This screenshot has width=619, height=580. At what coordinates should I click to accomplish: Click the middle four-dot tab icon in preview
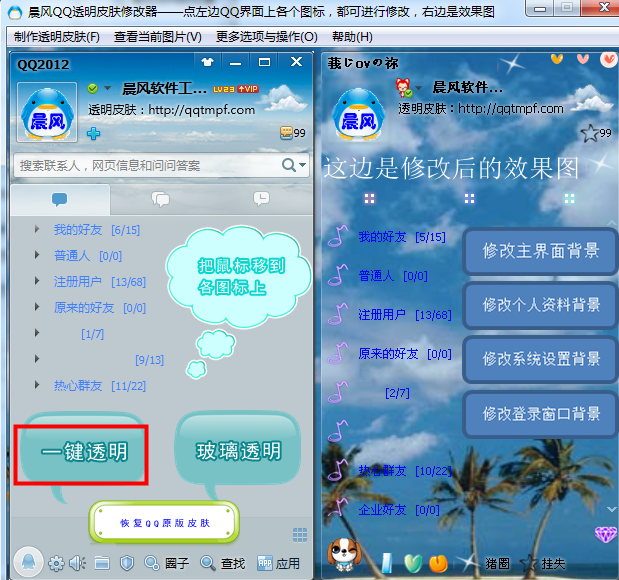pyautogui.click(x=469, y=199)
